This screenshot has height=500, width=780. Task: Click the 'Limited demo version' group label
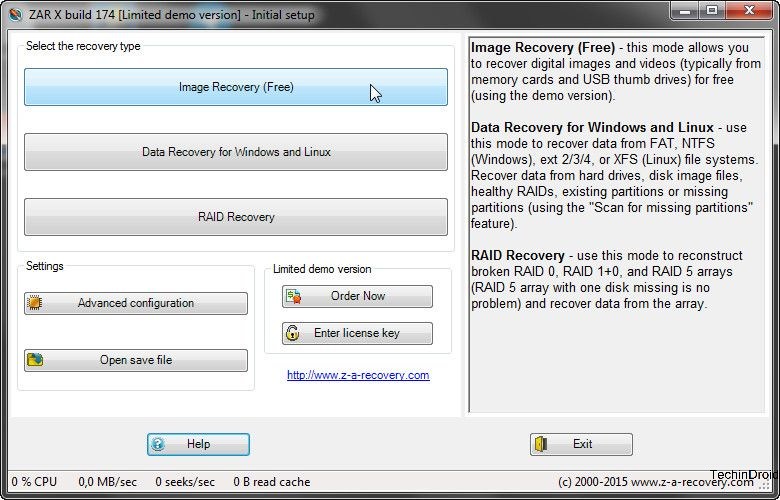tap(322, 269)
